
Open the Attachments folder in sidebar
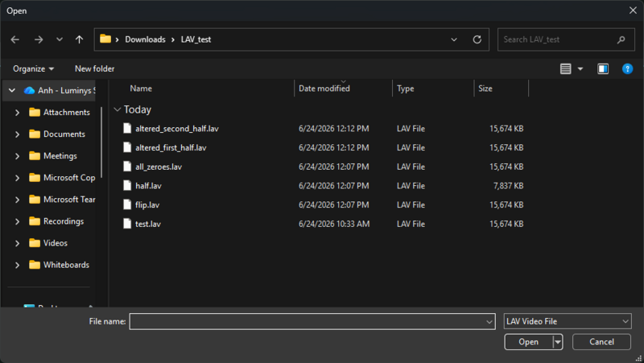pos(60,112)
